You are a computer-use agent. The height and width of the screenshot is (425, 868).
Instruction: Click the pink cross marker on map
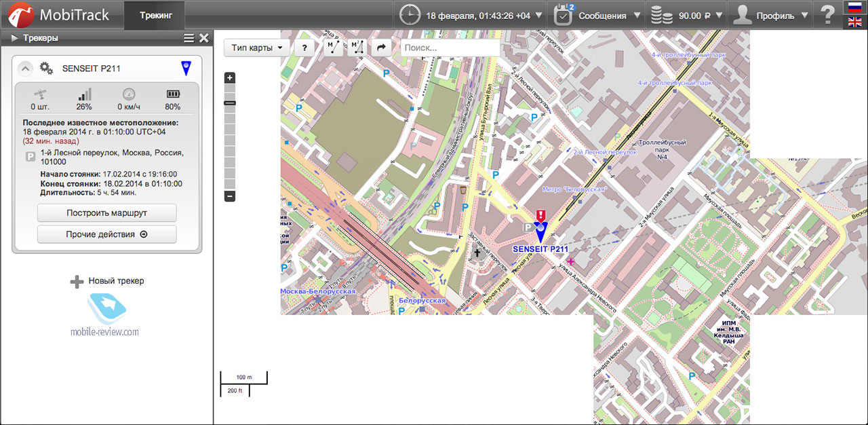tap(570, 261)
